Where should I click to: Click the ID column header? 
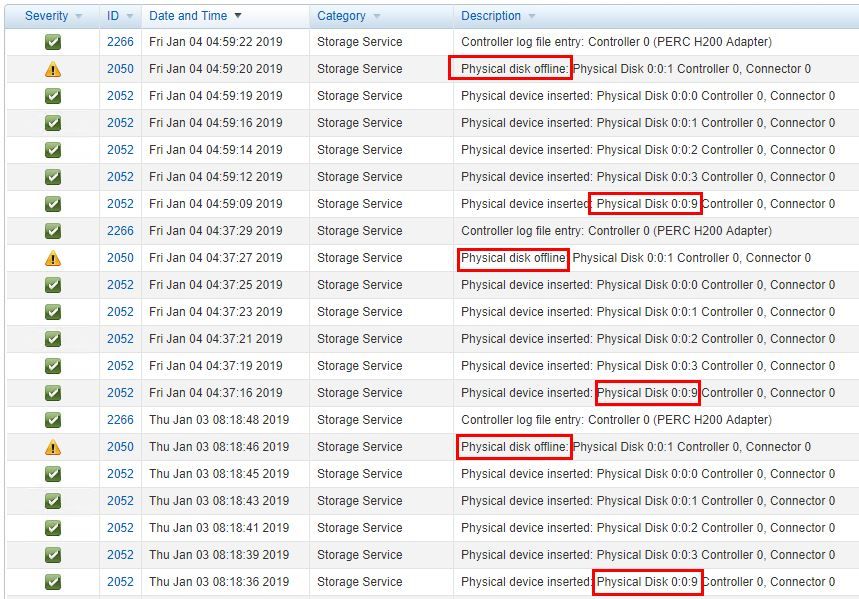click(113, 16)
